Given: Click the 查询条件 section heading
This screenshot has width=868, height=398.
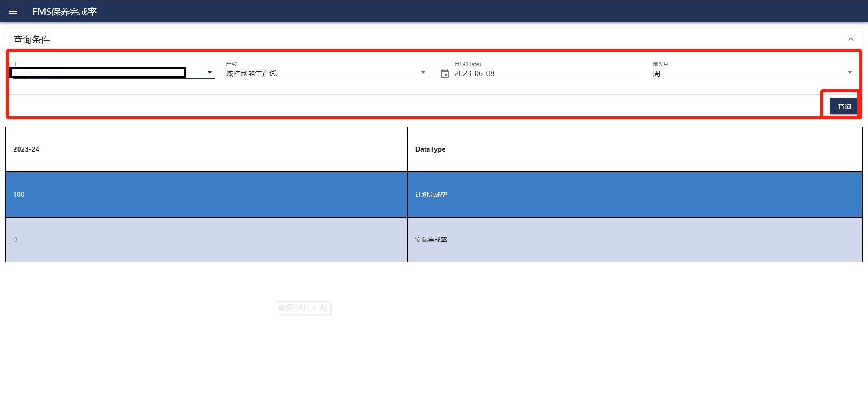Looking at the screenshot, I should (x=32, y=40).
